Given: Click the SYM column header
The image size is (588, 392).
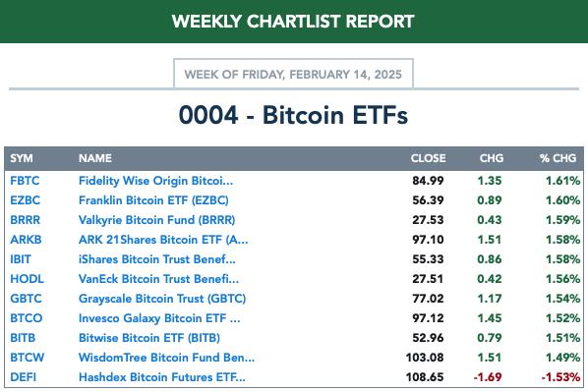Looking at the screenshot, I should (x=22, y=158).
